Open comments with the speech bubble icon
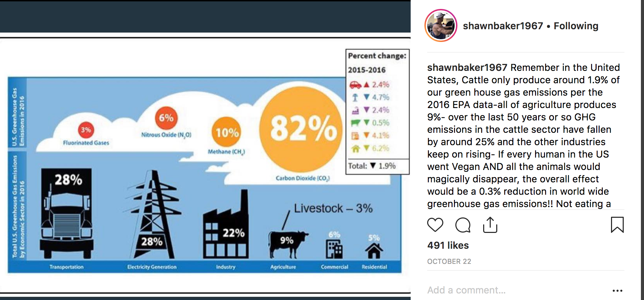This screenshot has height=300, width=644. coord(463,225)
